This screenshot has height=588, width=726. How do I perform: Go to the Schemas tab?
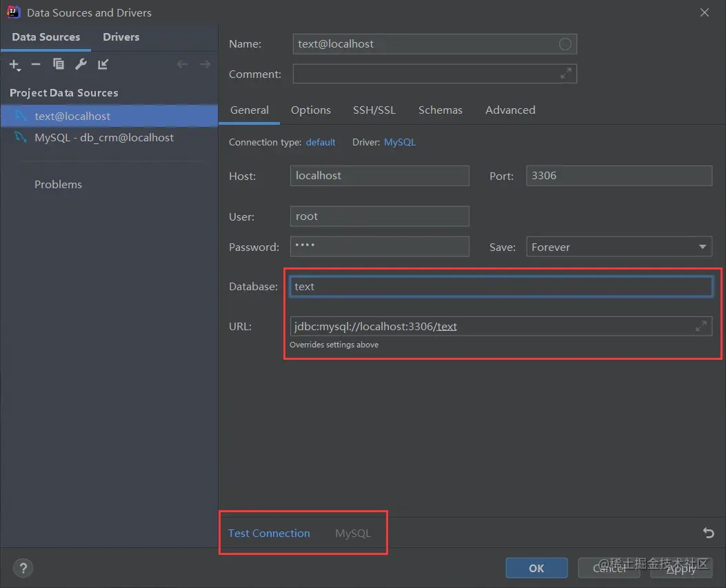point(440,110)
